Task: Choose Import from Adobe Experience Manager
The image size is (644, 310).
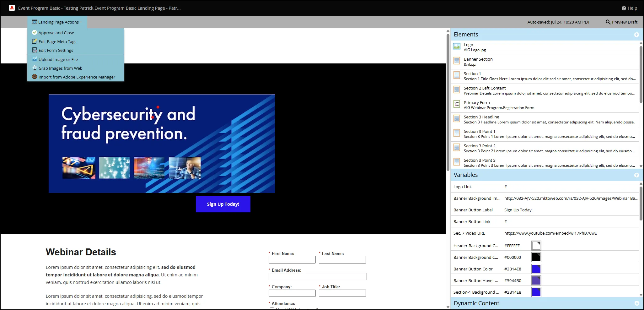Action: pos(76,77)
